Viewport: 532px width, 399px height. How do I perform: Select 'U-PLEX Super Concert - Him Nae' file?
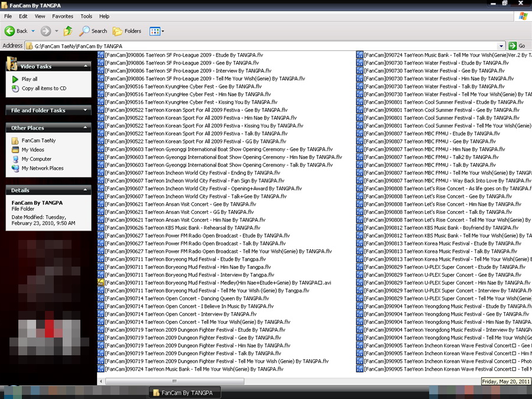(447, 283)
